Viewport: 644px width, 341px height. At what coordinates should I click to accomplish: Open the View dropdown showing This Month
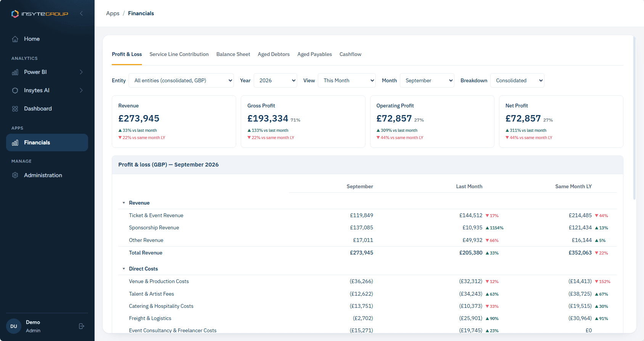point(347,80)
